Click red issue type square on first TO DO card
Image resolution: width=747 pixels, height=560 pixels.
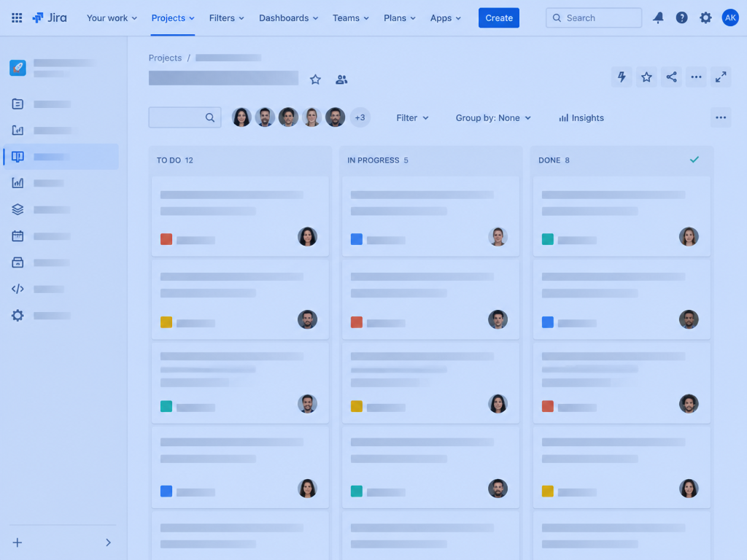pyautogui.click(x=166, y=239)
